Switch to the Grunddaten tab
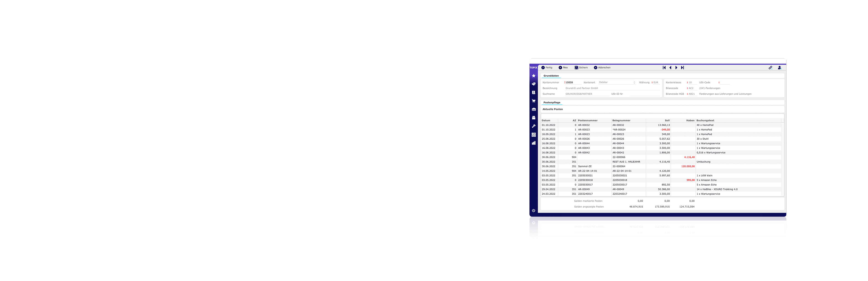 pos(551,76)
